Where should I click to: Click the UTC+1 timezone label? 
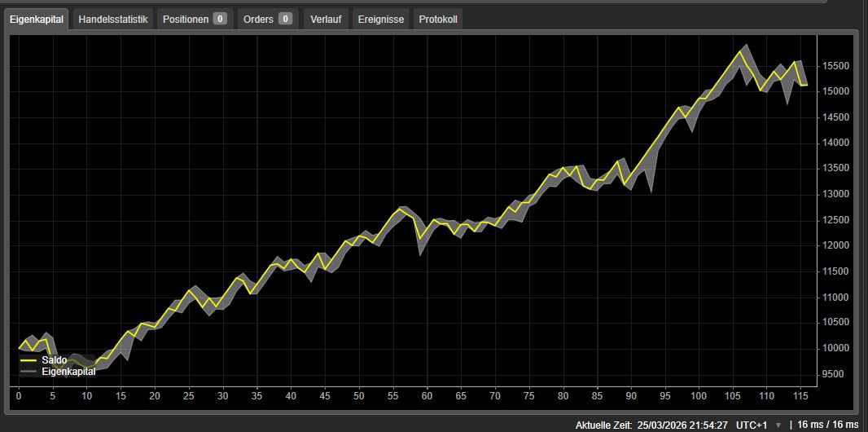point(752,425)
